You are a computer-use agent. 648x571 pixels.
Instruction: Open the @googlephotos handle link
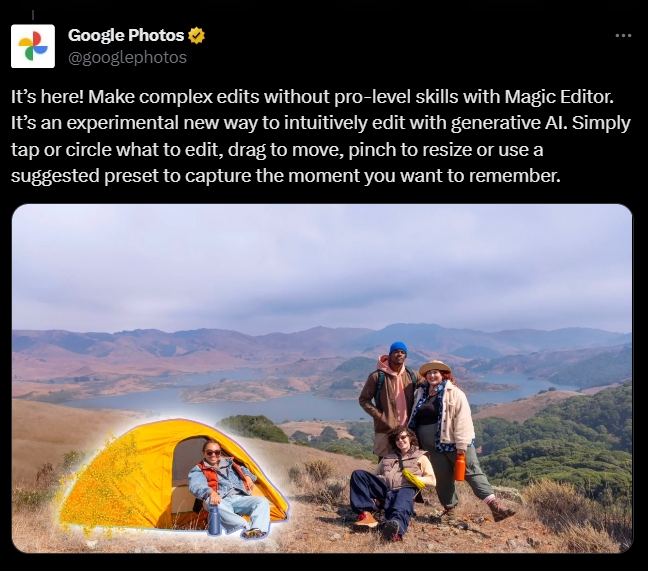pyautogui.click(x=127, y=57)
